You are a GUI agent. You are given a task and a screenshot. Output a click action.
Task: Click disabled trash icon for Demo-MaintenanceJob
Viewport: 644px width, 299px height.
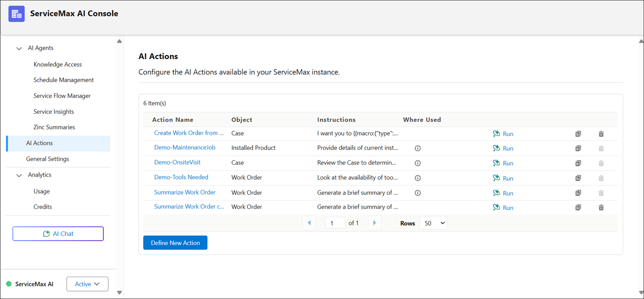(x=601, y=148)
